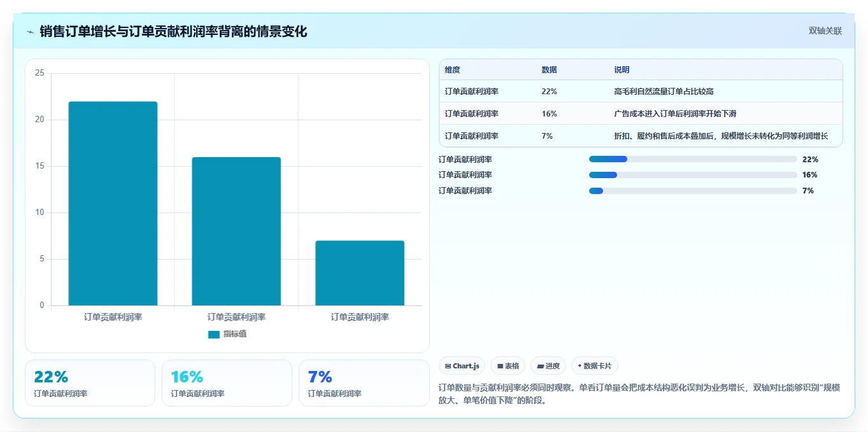Screen dimensions: 868x432
Task: Click the 进度 chip
Action: pos(548,366)
